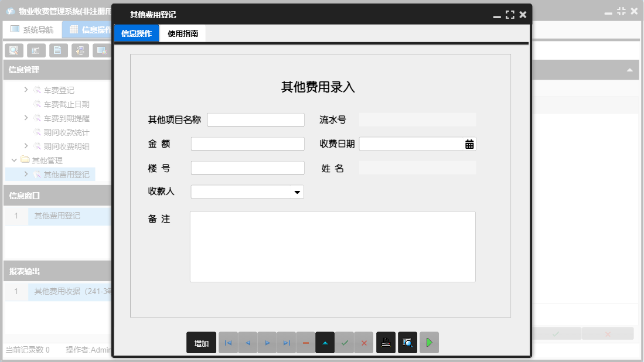Advance to the next record arrow
Viewport: 644px width, 362px height.
click(x=267, y=343)
